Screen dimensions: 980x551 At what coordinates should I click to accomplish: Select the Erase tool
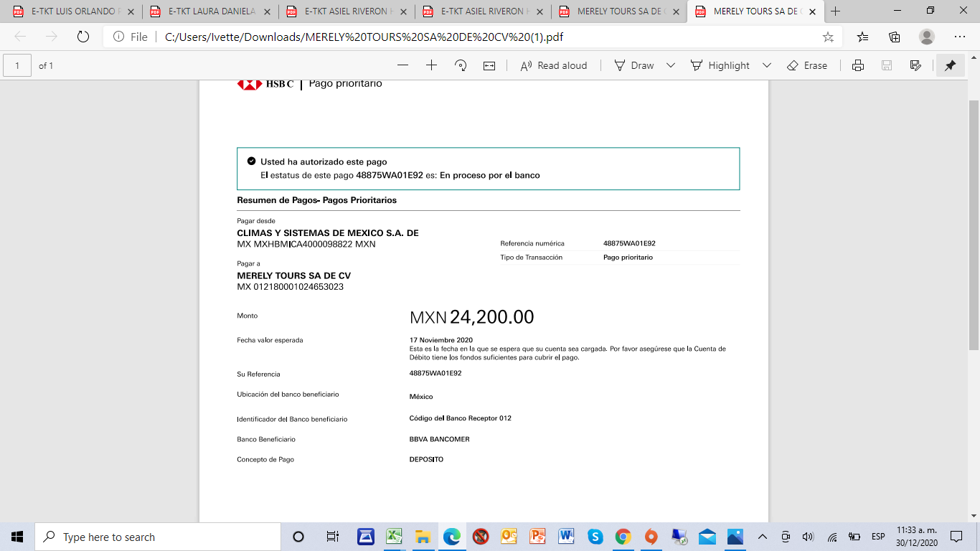coord(807,65)
